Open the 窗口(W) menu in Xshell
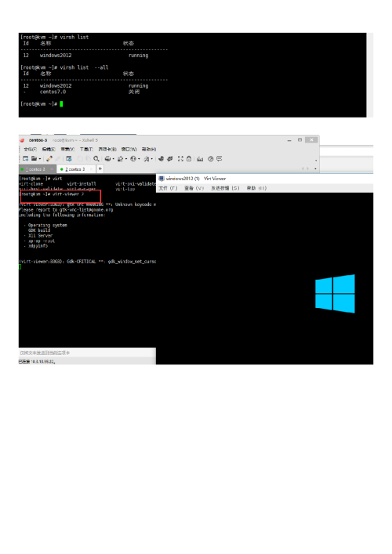 (x=129, y=149)
